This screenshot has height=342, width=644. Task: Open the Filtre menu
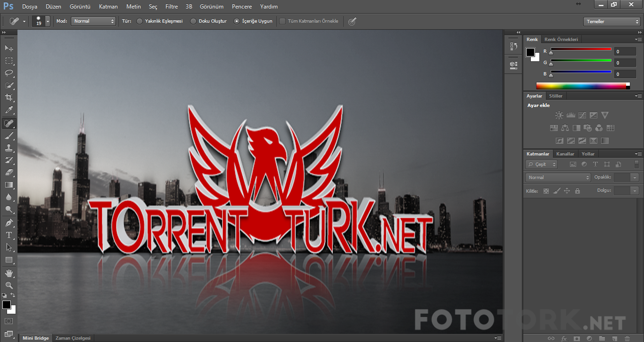pyautogui.click(x=172, y=7)
